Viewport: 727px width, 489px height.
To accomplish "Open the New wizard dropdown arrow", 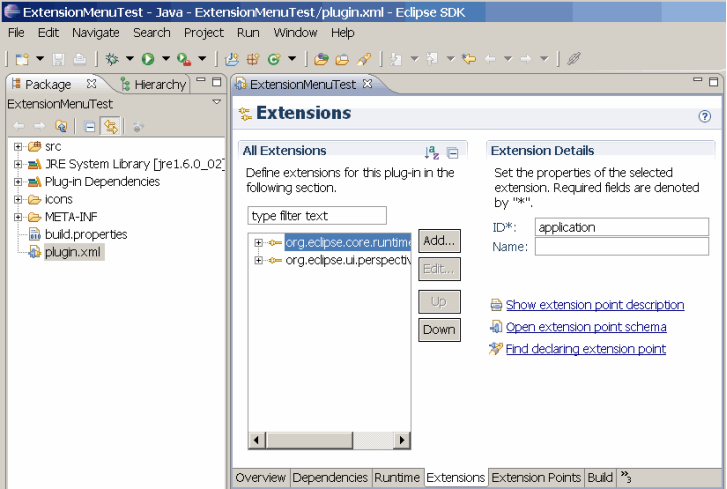I will tap(40, 58).
